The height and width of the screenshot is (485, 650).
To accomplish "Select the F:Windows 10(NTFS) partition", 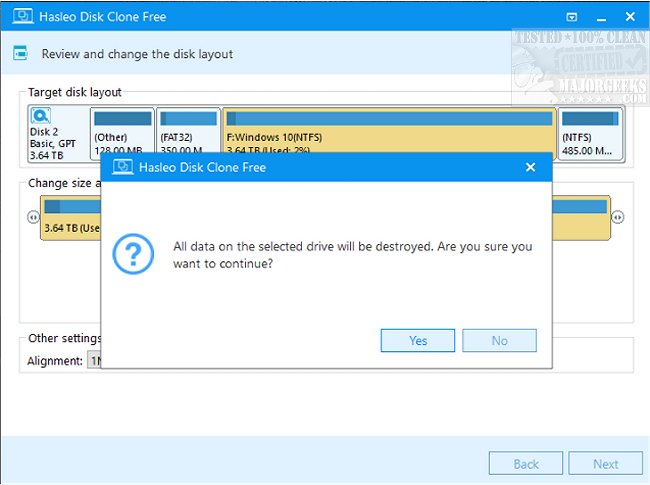I will click(x=389, y=130).
